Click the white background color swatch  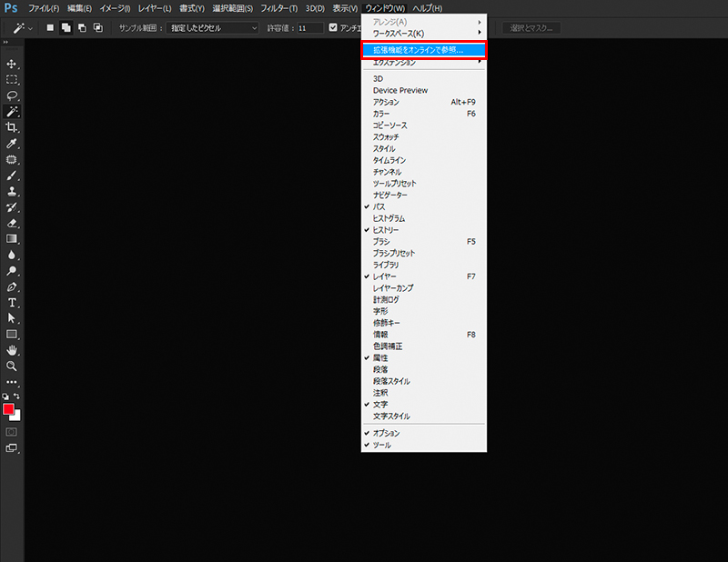17,416
